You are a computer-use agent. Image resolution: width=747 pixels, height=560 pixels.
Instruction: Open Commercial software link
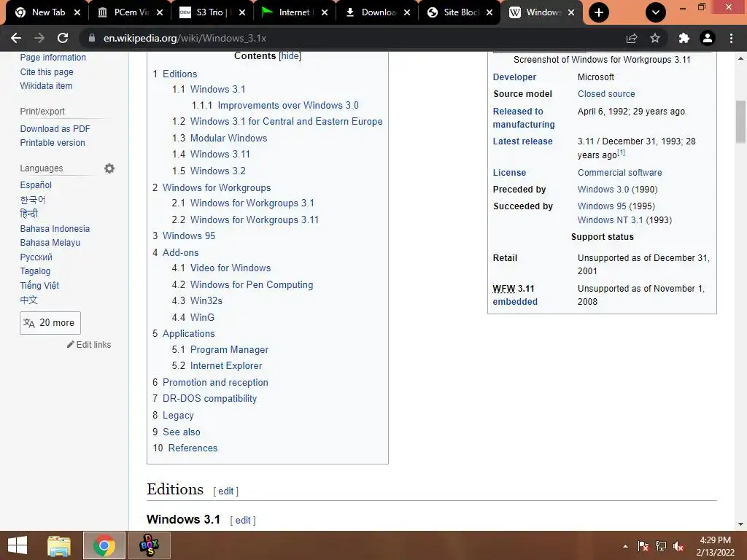620,172
